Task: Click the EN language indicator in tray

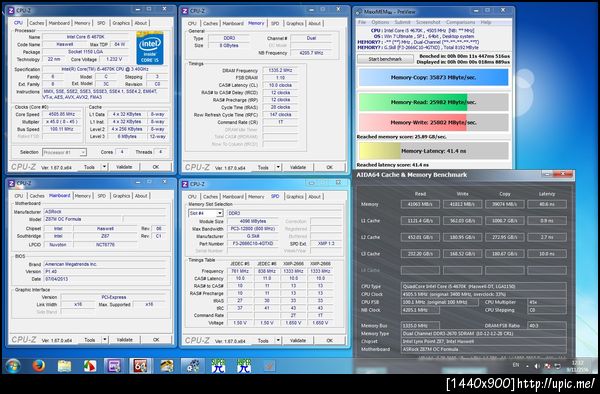Action: tap(516, 365)
